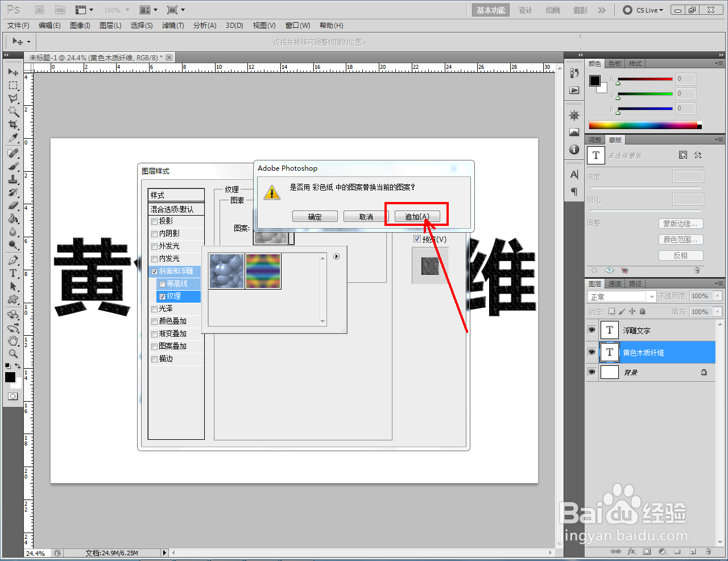Enable the 内阴影 inner shadow checkbox
The height and width of the screenshot is (561, 728).
pyautogui.click(x=154, y=234)
